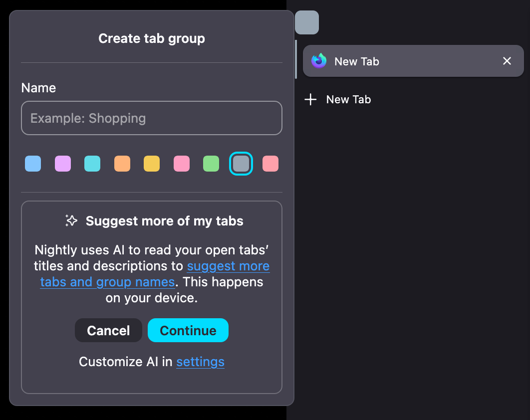Screen dimensions: 530x420
Task: Click the plus icon to open a new tab
Action: tap(310, 100)
